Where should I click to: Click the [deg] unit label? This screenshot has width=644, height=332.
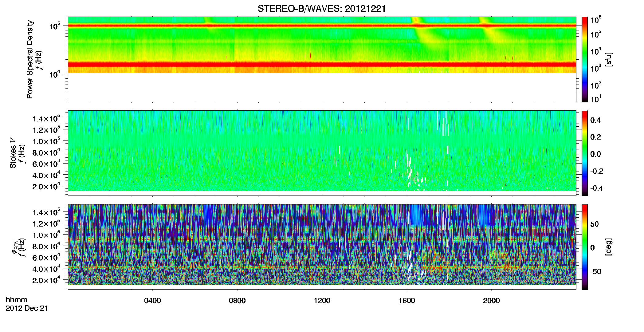coord(609,247)
